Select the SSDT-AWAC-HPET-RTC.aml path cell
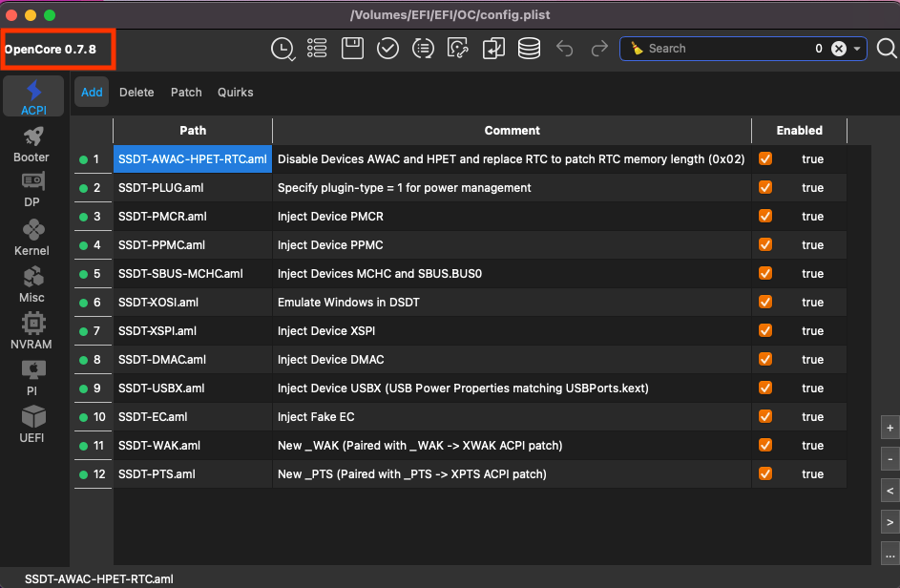 193,159
